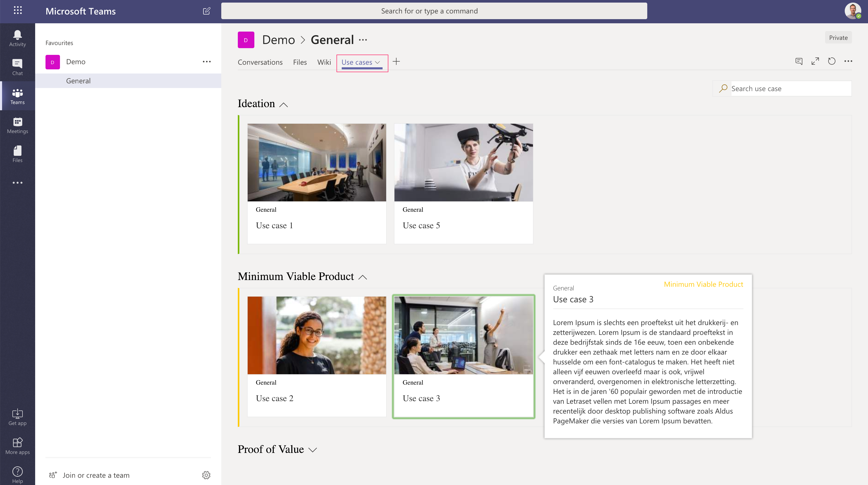Open the Use cases tab dropdown arrow
Viewport: 868px width, 485px height.
tap(378, 62)
